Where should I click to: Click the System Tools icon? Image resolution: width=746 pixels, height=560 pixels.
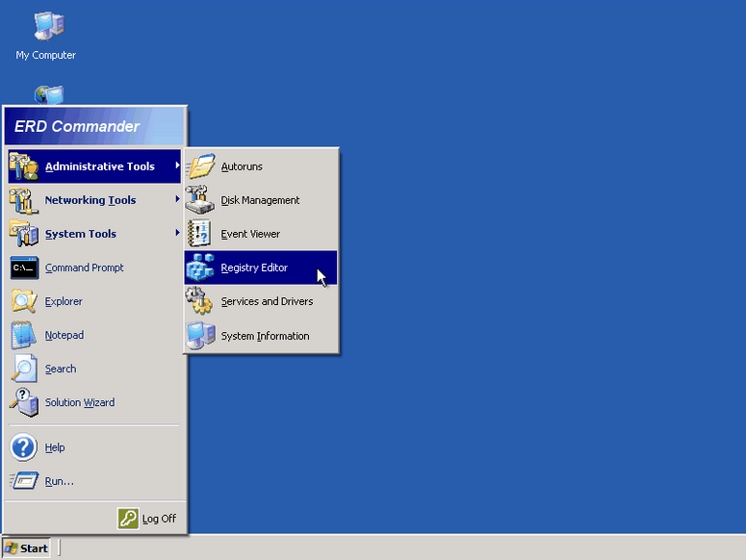(24, 234)
